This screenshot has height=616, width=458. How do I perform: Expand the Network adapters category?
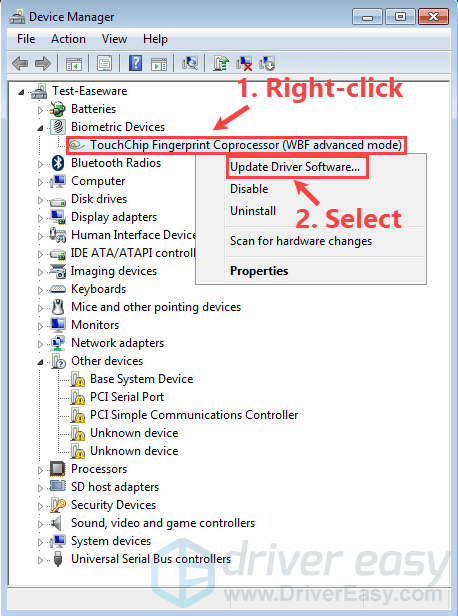(x=40, y=344)
